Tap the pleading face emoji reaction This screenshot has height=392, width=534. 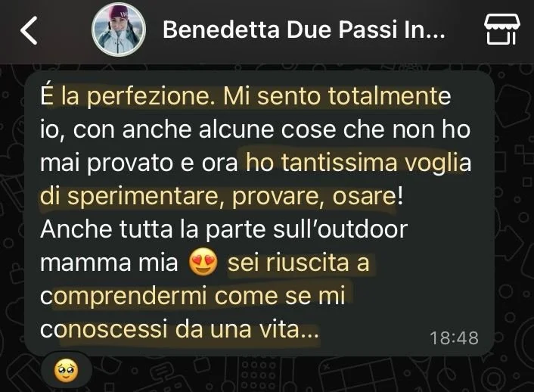pyautogui.click(x=66, y=371)
